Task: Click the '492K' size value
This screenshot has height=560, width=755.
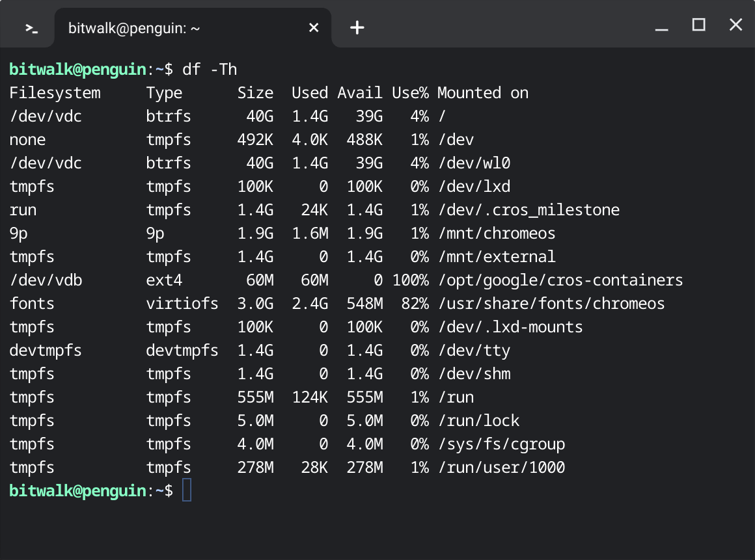Action: tap(255, 140)
